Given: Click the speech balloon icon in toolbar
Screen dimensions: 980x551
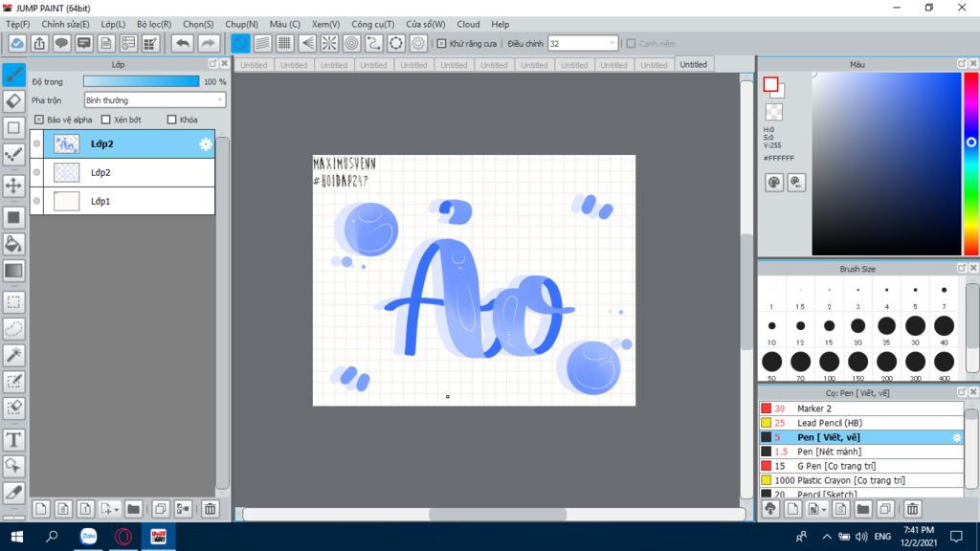Looking at the screenshot, I should coord(61,43).
